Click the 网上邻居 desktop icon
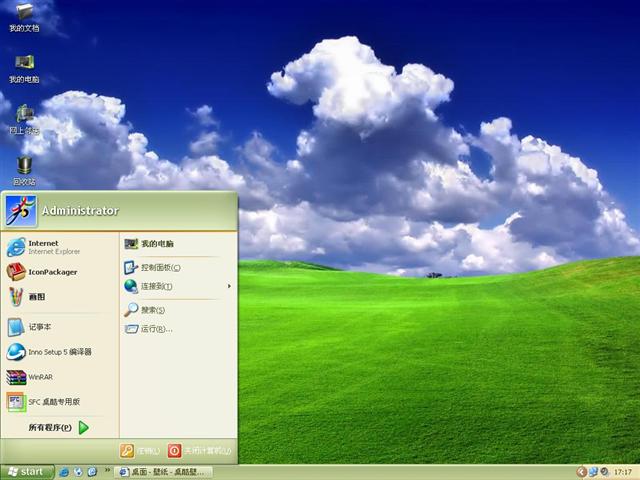 24,120
